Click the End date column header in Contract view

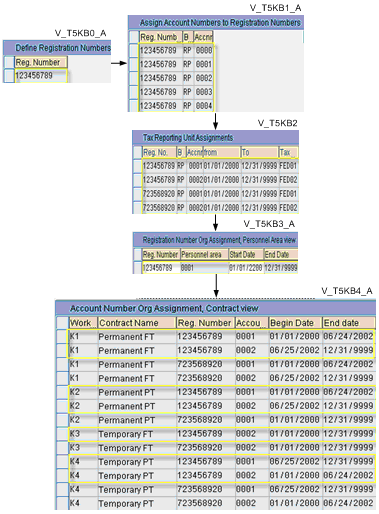[349, 323]
